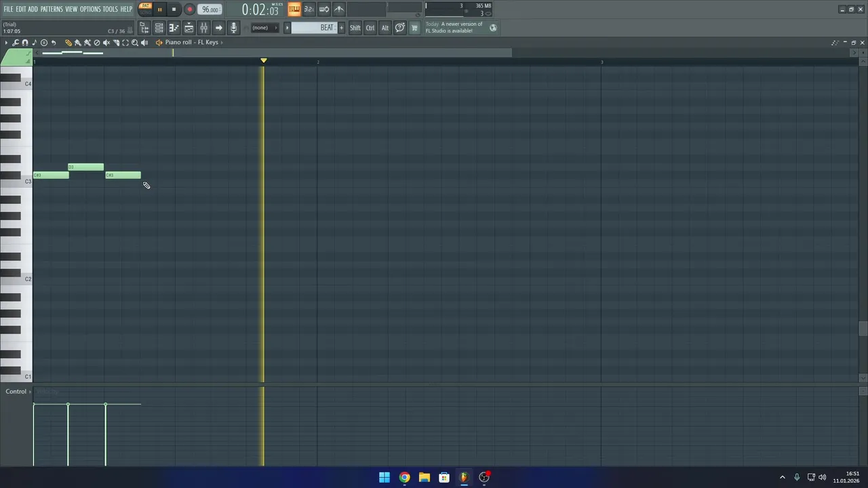This screenshot has height=488, width=868.
Task: Click the right-arrow icon beside the mixer icon
Action: (218, 28)
